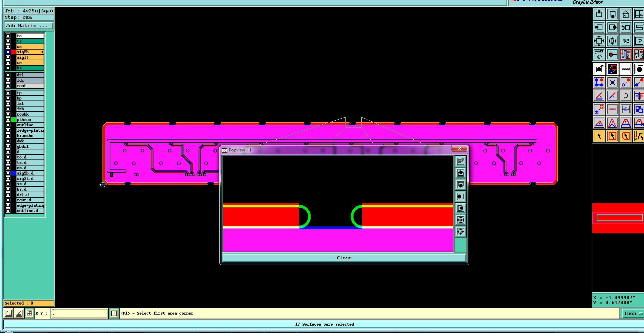Zoom out using Popview outward-arrows icon
Viewport: 644px width, 333px height.
point(461,231)
